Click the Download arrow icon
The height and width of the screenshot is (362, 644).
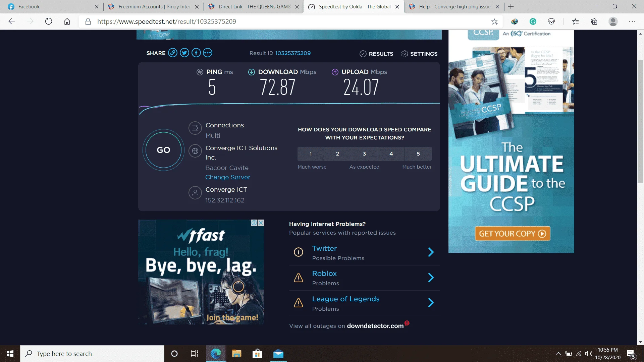(252, 72)
